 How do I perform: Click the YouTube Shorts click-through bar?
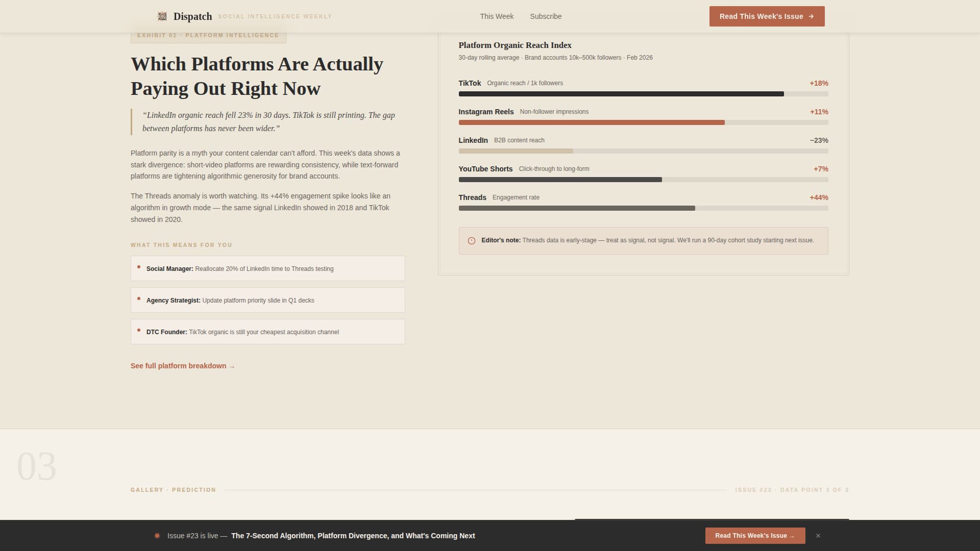(643, 180)
